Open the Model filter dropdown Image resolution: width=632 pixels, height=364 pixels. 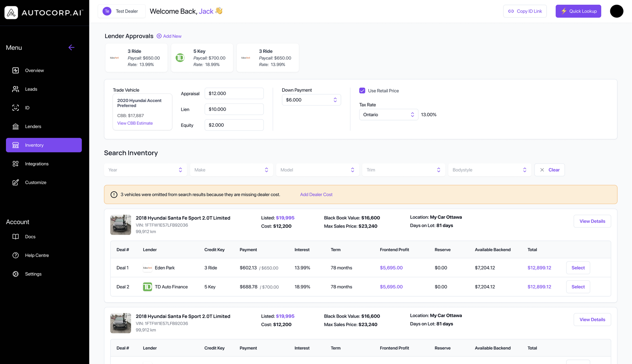click(317, 170)
